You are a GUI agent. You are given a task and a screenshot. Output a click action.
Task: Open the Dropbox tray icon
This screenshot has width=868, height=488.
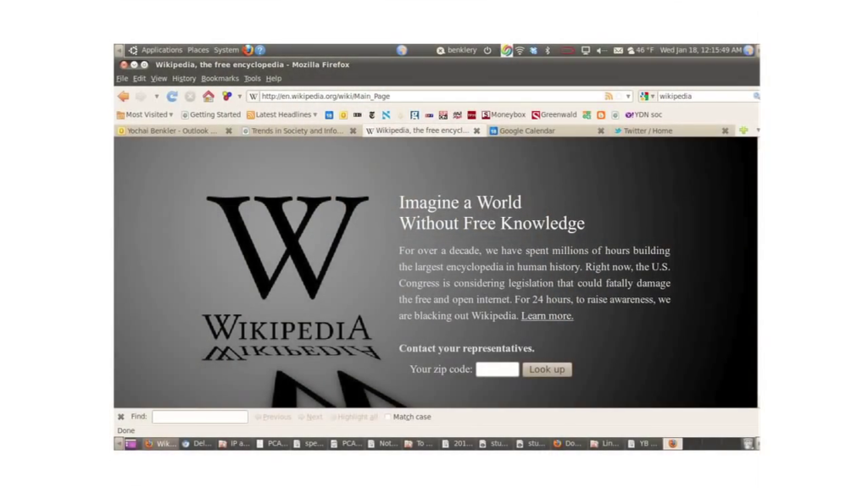click(x=534, y=50)
